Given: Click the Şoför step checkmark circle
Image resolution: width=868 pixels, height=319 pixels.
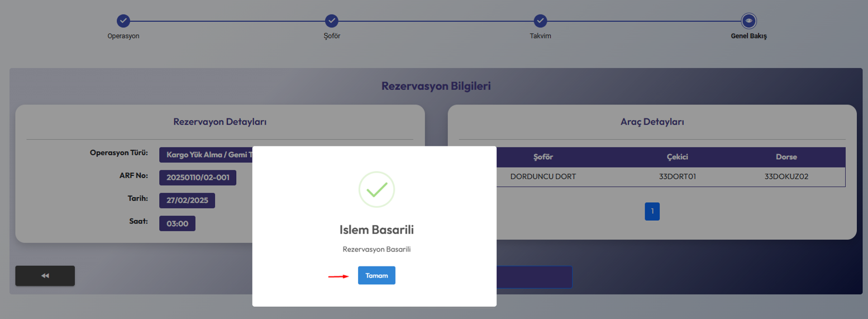Looking at the screenshot, I should coord(332,21).
